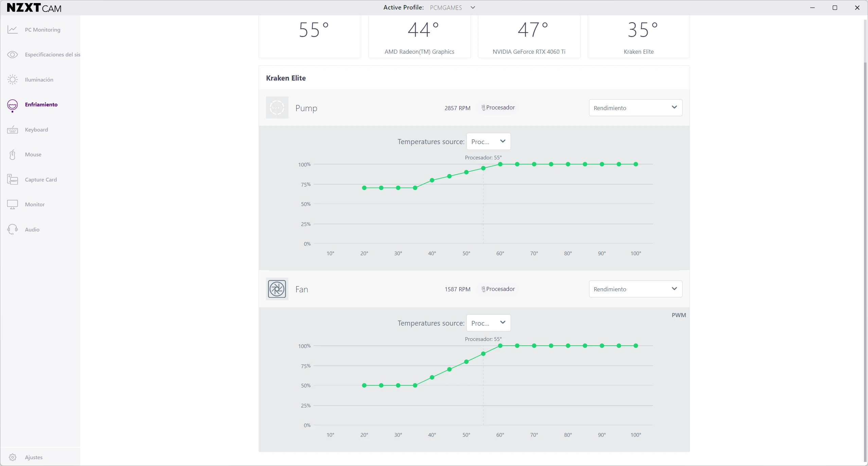This screenshot has height=466, width=868.
Task: Click the Fan device icon
Action: [277, 289]
